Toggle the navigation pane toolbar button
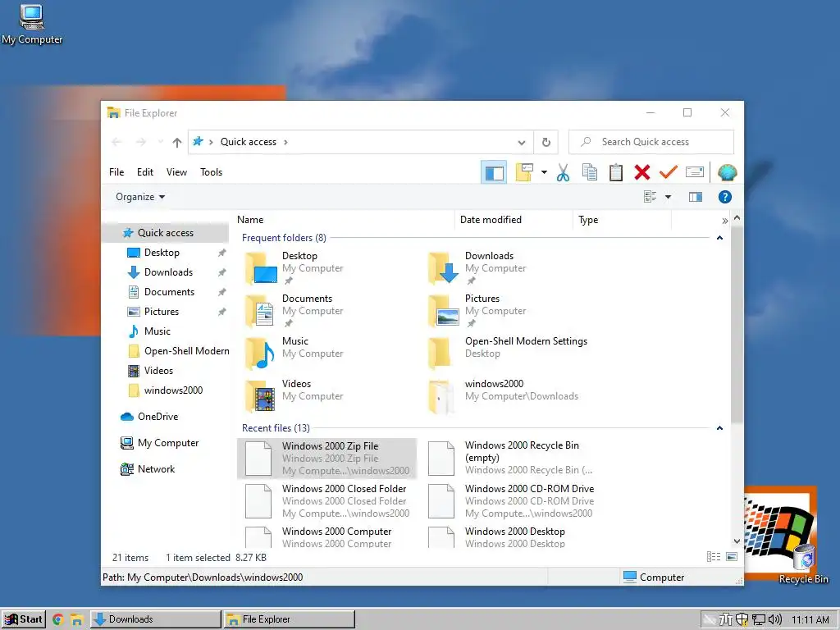840x630 pixels. pos(494,172)
